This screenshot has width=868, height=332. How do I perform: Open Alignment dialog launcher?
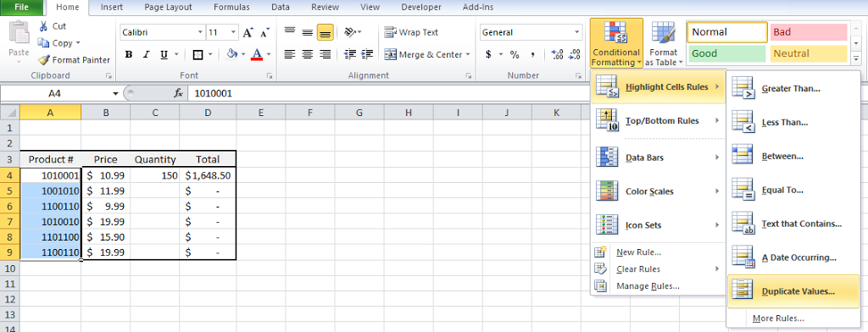point(468,76)
